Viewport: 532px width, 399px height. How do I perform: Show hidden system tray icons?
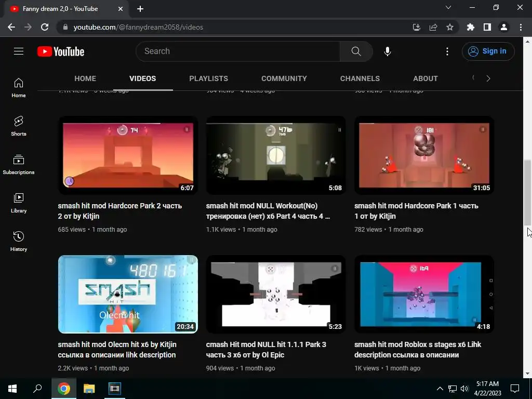[440, 389]
